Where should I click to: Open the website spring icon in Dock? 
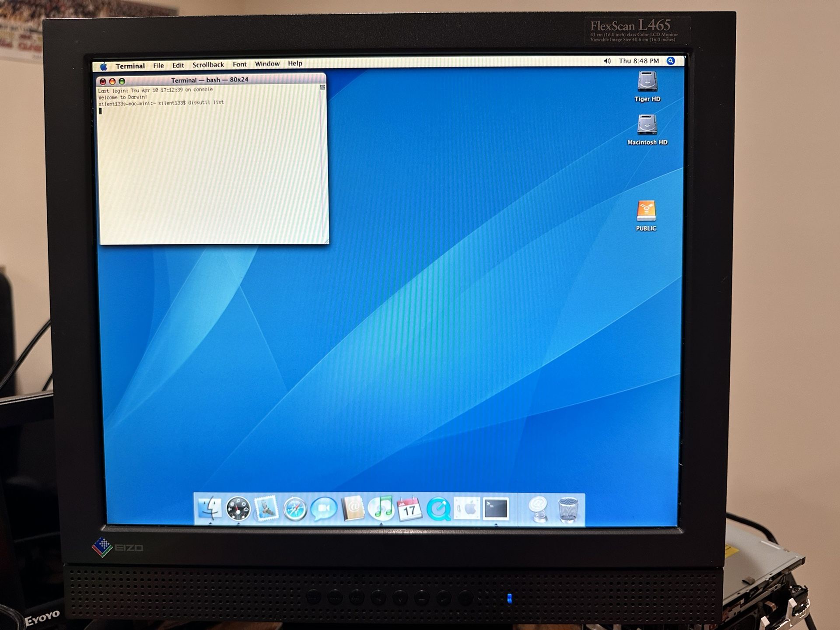(x=538, y=509)
